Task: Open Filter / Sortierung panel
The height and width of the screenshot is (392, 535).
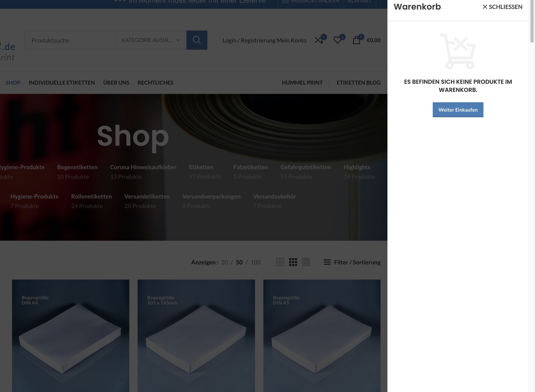Action: point(352,262)
